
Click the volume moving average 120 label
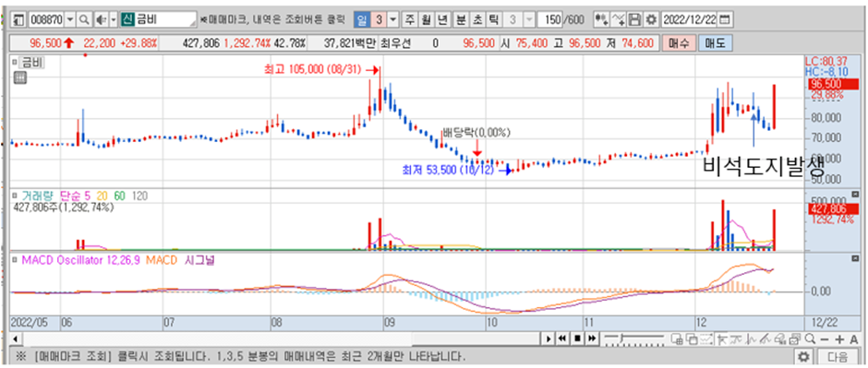click(140, 196)
